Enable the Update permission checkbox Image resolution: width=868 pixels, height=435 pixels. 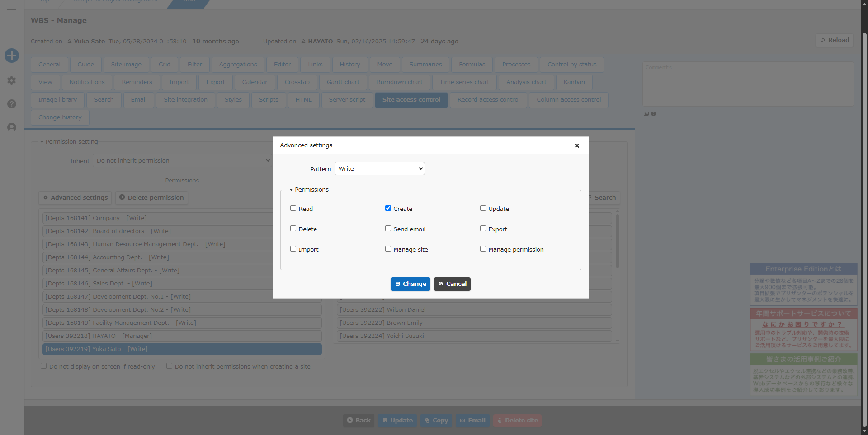point(483,208)
